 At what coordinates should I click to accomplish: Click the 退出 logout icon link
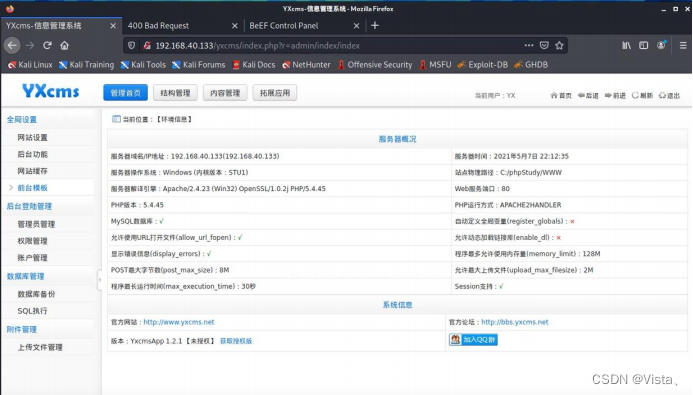[x=669, y=95]
